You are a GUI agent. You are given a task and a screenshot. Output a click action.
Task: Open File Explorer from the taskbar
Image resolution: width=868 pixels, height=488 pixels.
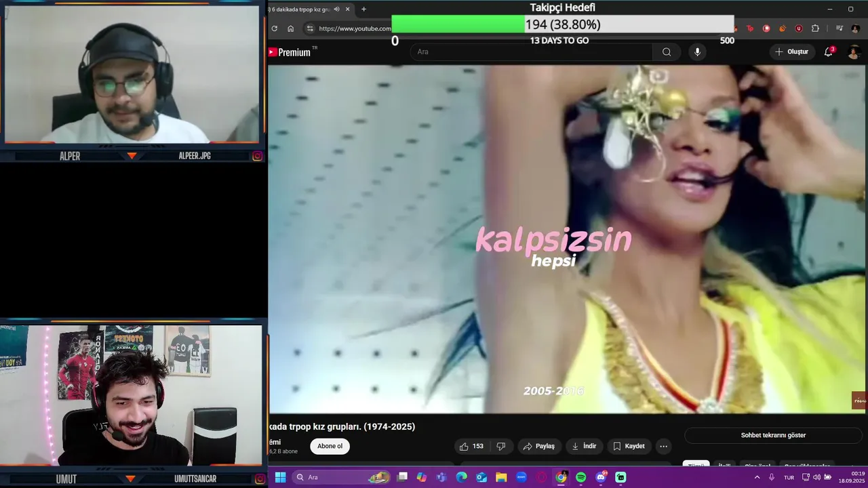(501, 477)
